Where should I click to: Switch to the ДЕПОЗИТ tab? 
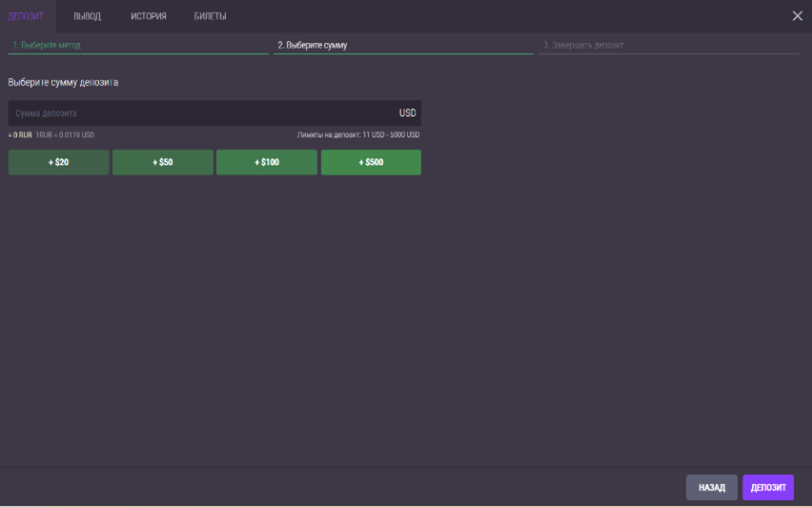26,16
